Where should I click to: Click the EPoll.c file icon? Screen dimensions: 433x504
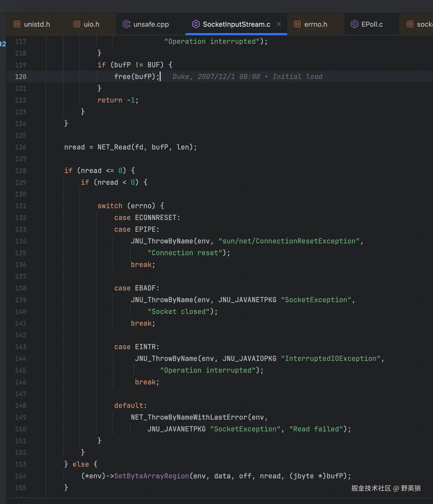tap(354, 24)
